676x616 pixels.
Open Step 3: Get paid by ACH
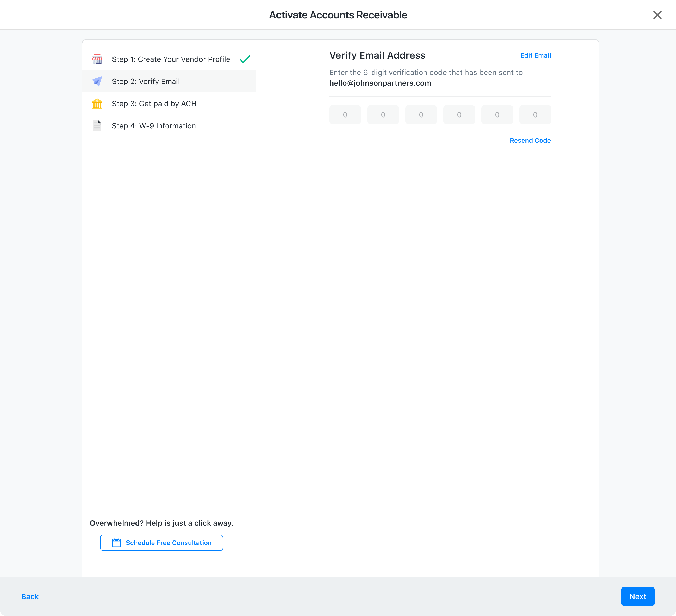[x=154, y=104]
